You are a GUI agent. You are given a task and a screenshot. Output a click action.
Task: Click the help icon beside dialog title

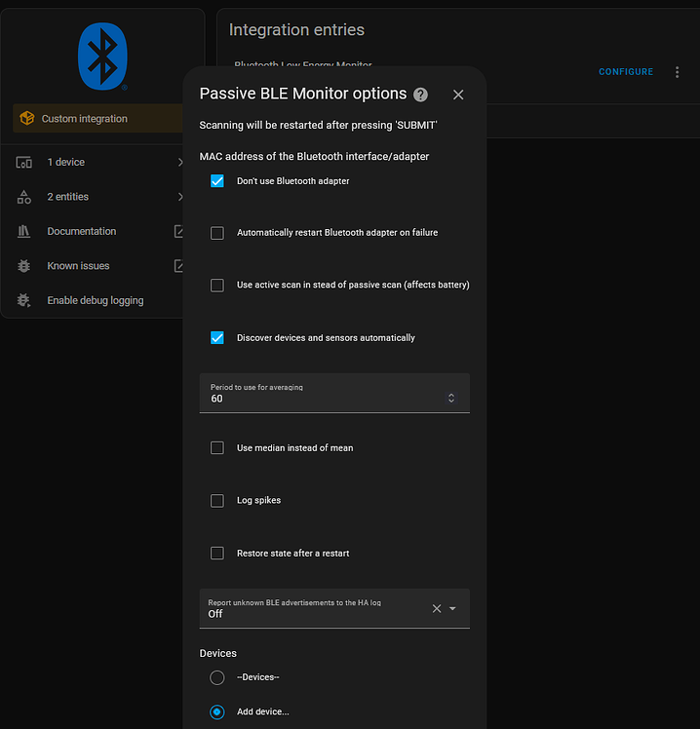point(420,95)
